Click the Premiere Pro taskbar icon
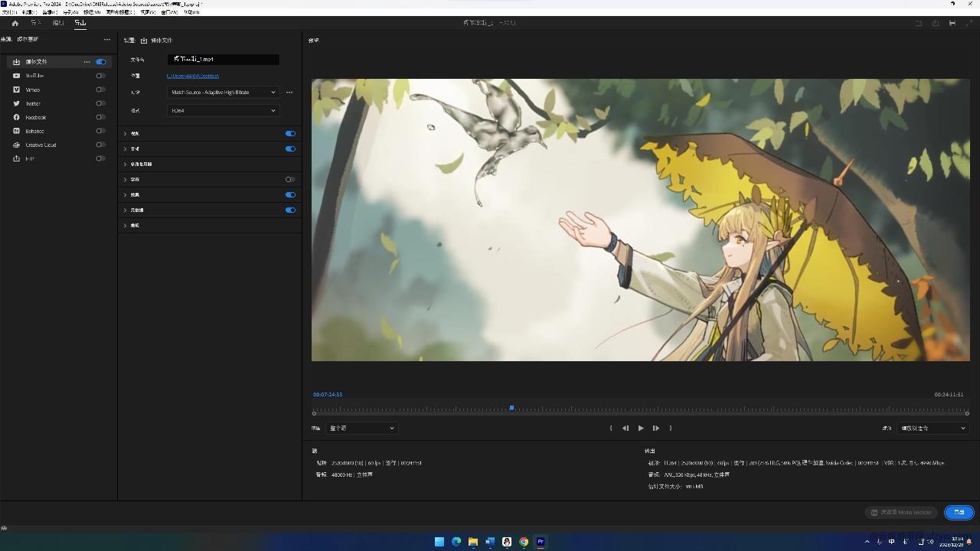Viewport: 980px width, 551px height. [x=541, y=542]
